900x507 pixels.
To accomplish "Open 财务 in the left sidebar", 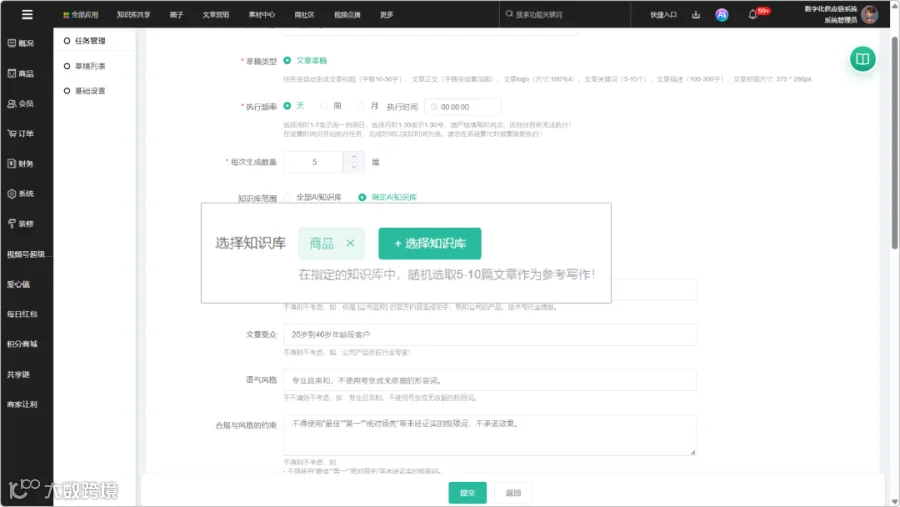I will 21,164.
